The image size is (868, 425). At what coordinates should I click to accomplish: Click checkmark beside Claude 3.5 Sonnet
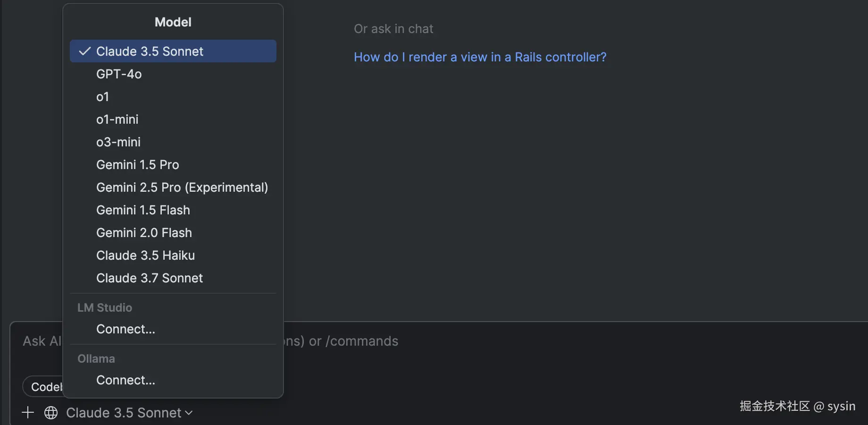point(85,51)
